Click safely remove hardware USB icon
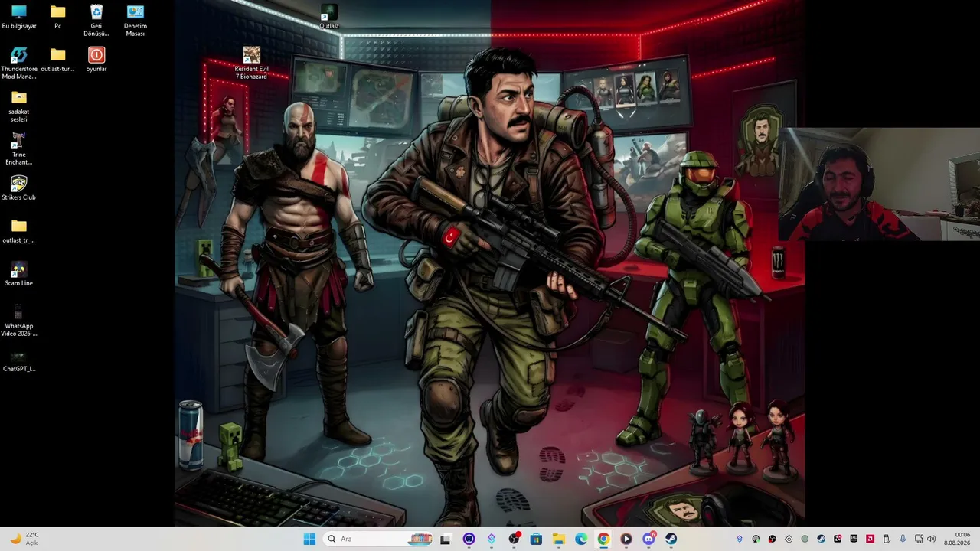The width and height of the screenshot is (980, 551). pos(887,539)
